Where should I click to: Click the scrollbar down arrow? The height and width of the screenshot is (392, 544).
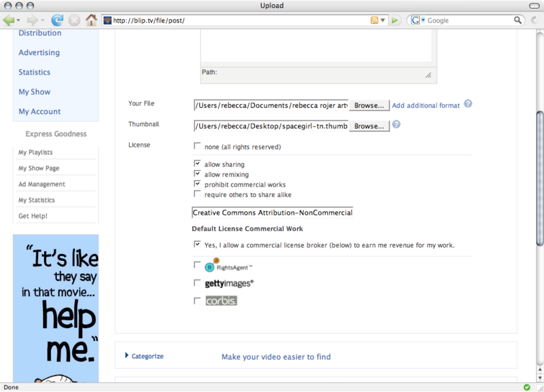(540, 378)
